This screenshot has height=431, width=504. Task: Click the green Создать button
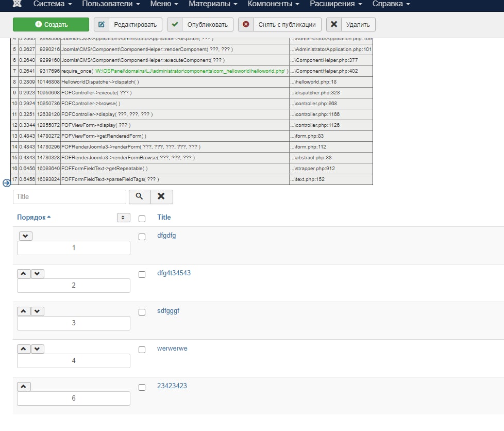pyautogui.click(x=51, y=24)
